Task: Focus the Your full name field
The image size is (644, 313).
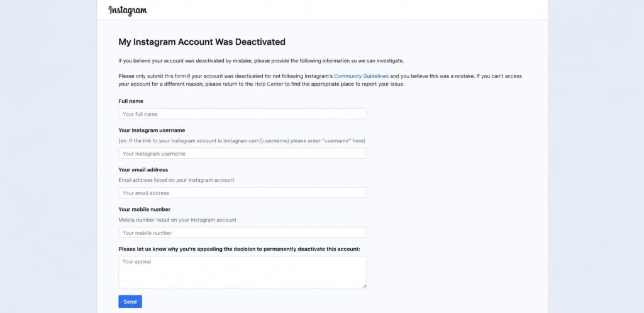Action: (x=242, y=114)
